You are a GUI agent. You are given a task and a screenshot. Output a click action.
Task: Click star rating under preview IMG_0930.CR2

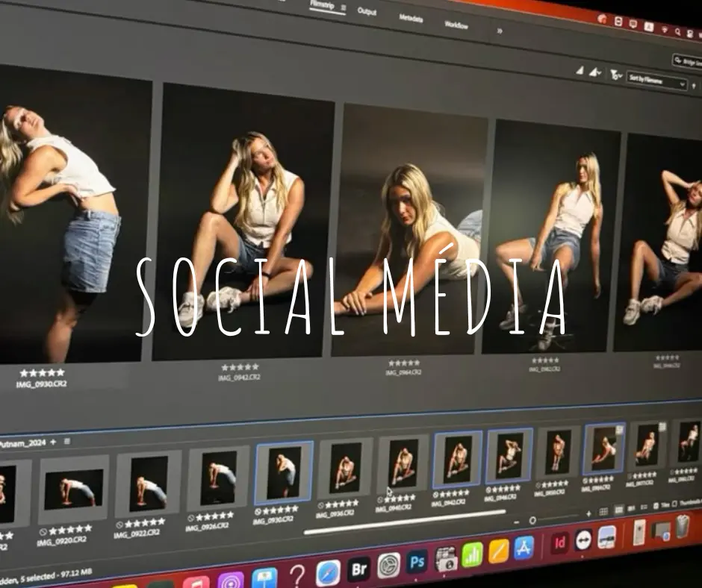coord(42,373)
